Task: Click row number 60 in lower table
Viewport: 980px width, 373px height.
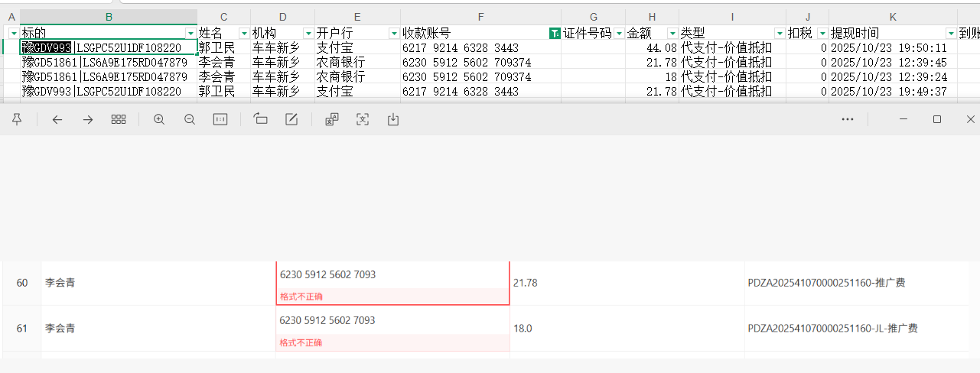Action: (x=22, y=283)
